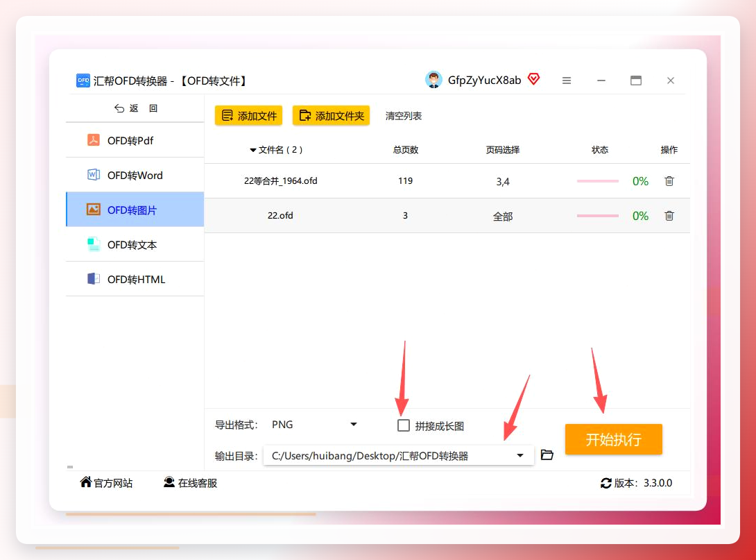Viewport: 756px width, 560px height.
Task: Click the 状态 column header
Action: pos(600,150)
